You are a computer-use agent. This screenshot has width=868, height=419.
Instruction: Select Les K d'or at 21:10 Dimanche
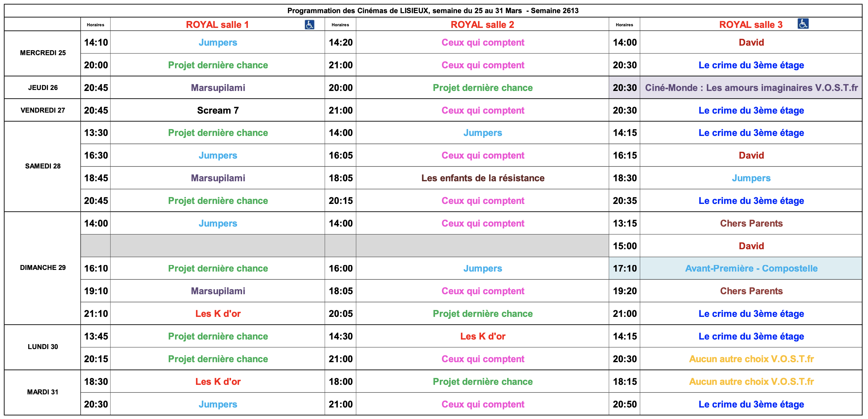(218, 314)
